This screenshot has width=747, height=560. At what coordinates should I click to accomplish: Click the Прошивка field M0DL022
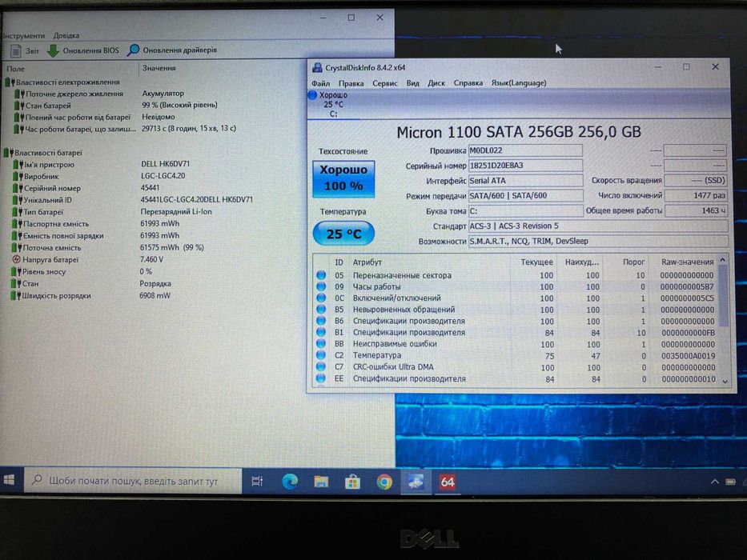[x=525, y=150]
